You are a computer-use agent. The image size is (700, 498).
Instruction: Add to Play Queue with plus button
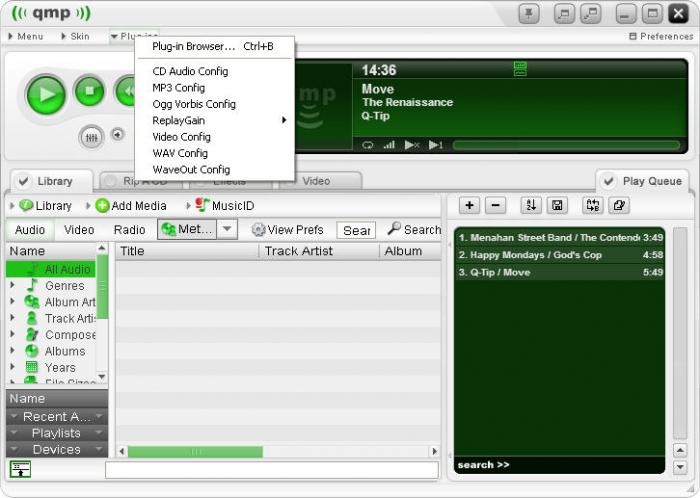[x=469, y=205]
